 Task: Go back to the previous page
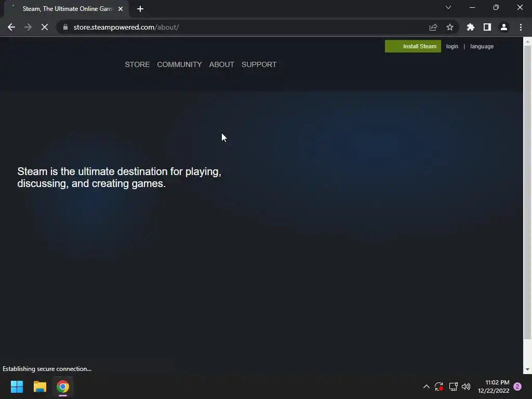coord(11,27)
